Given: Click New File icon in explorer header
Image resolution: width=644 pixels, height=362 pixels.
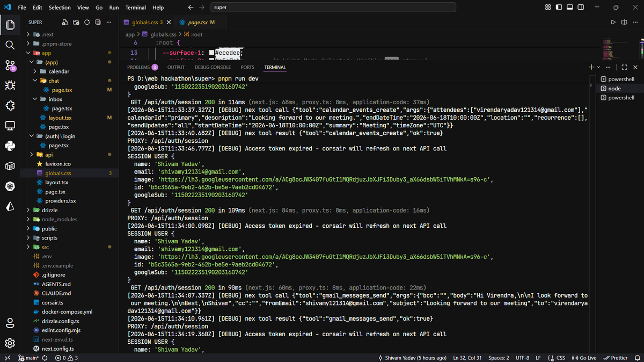Looking at the screenshot, I should point(64,23).
